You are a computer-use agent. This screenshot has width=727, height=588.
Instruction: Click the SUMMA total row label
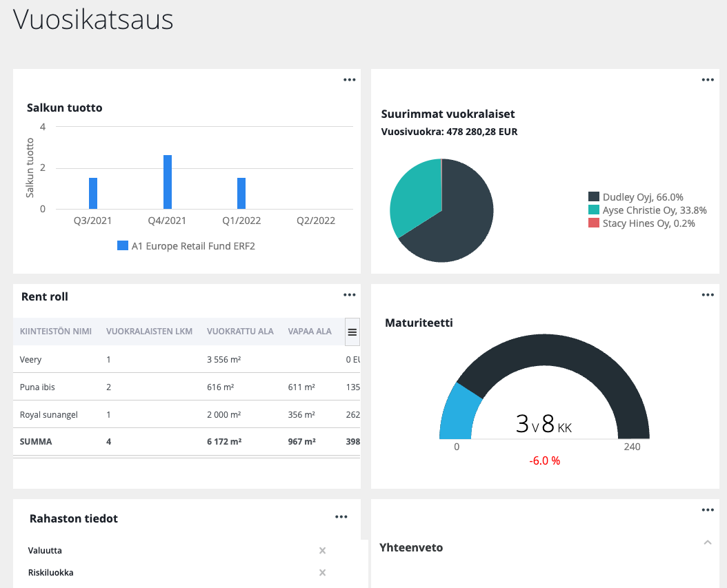[36, 442]
